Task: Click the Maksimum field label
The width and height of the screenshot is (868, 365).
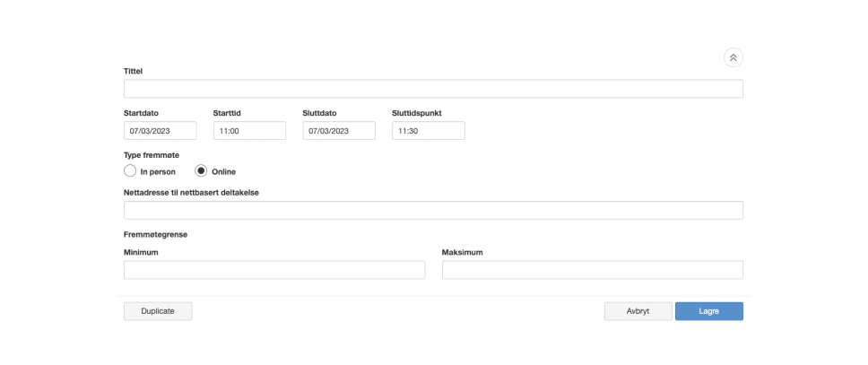Action: pos(462,252)
